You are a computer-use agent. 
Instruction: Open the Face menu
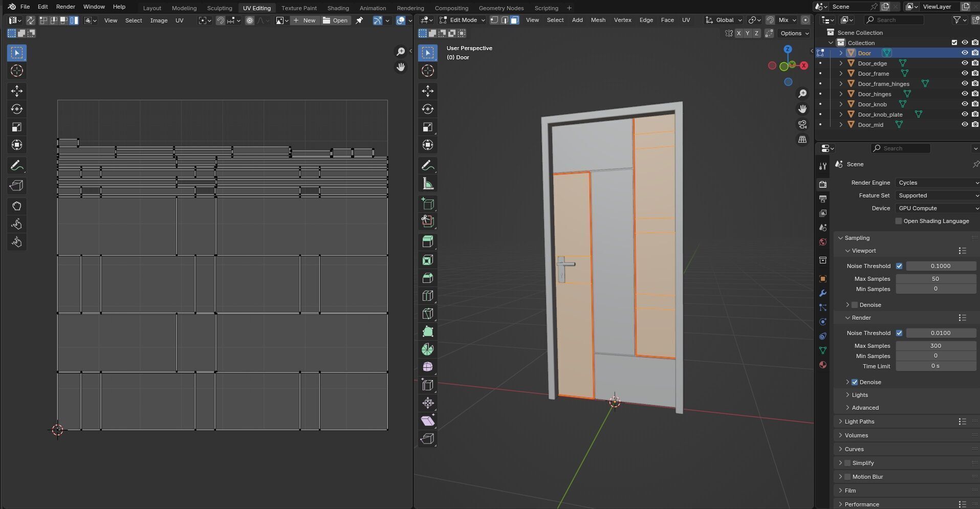(667, 20)
